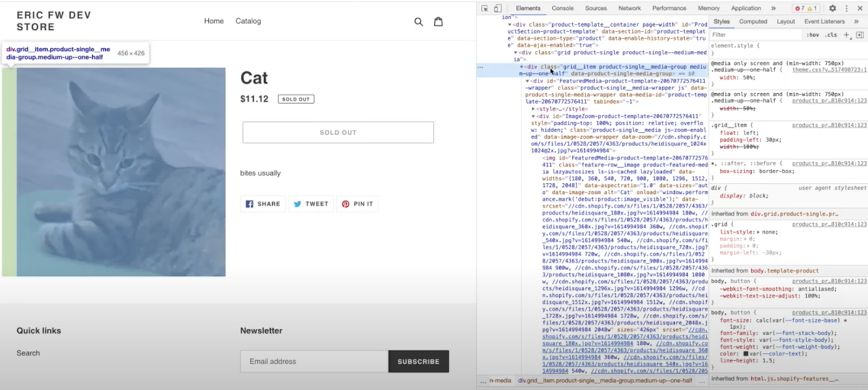Activate the DevTools inspect element picker

484,8
